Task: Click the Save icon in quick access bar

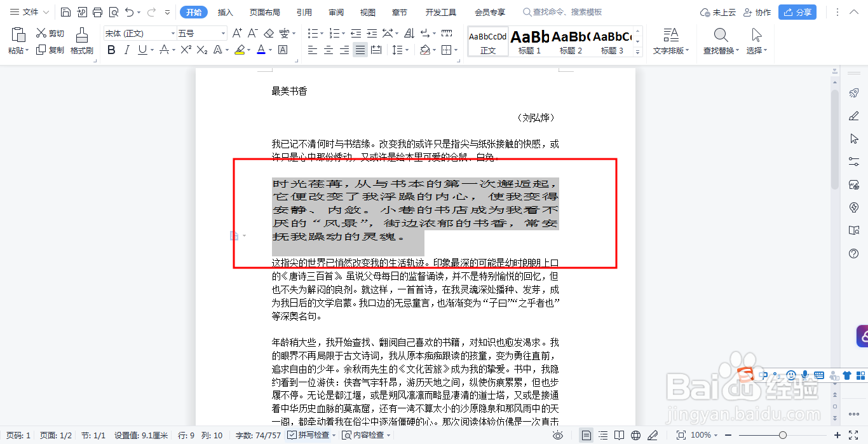Action: (x=66, y=12)
